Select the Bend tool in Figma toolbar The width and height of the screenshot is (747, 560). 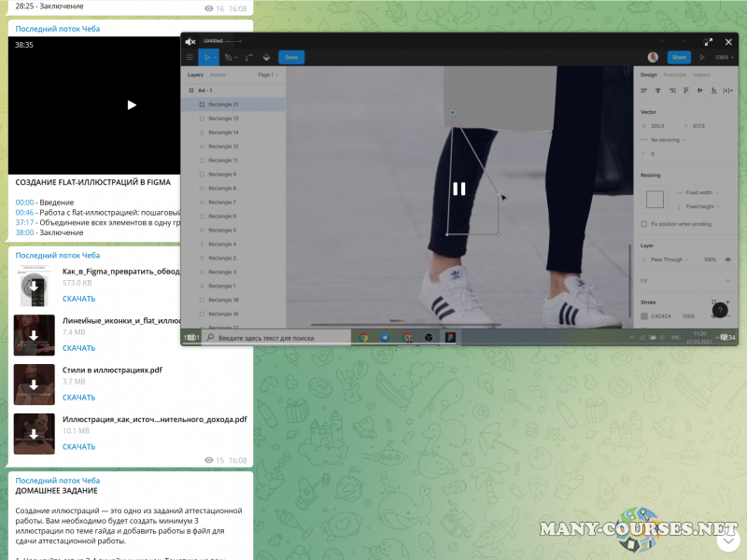[x=248, y=57]
